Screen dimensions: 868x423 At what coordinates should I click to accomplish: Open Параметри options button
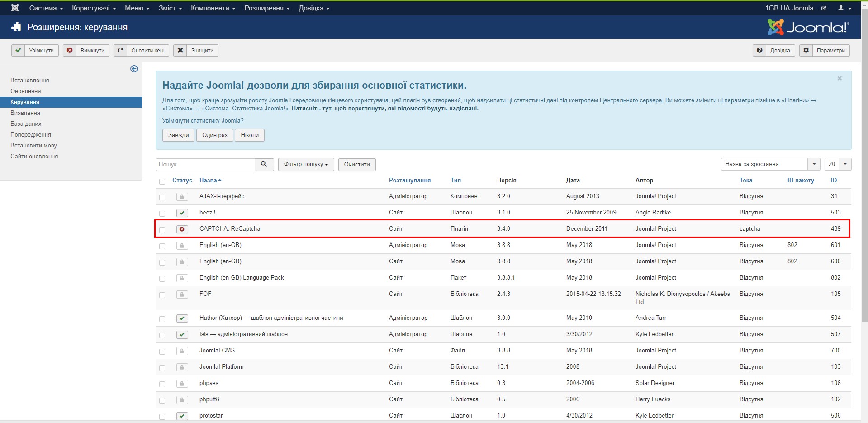click(824, 50)
